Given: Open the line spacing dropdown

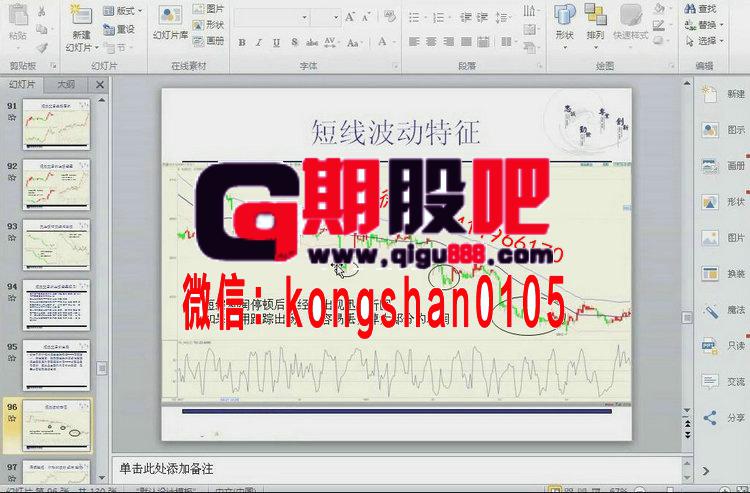Looking at the screenshot, I should point(502,18).
